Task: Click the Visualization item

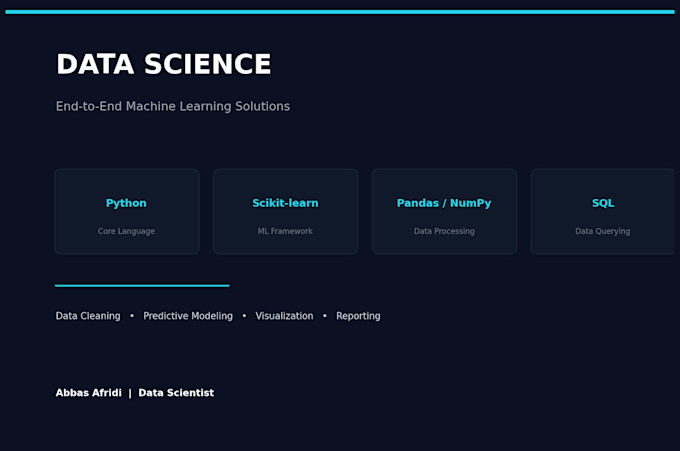Action: 284,316
